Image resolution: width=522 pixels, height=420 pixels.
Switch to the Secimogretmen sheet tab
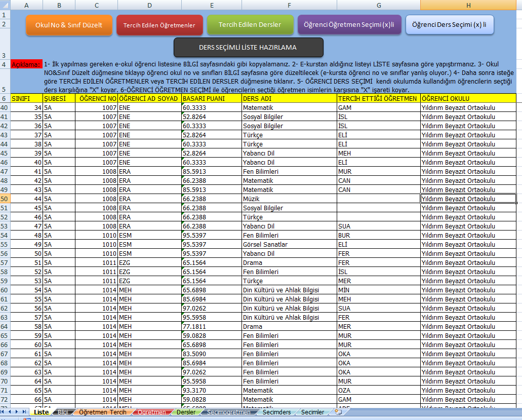[x=229, y=412]
